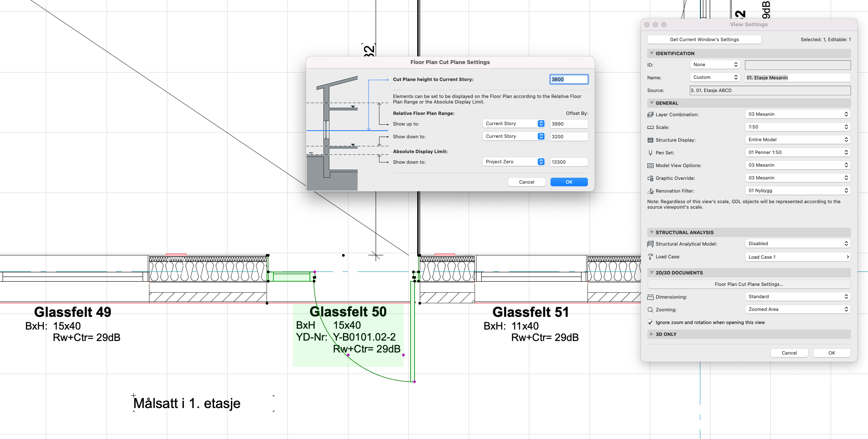Click the Model View Options icon
Viewport: 868px width, 439px height.
650,165
